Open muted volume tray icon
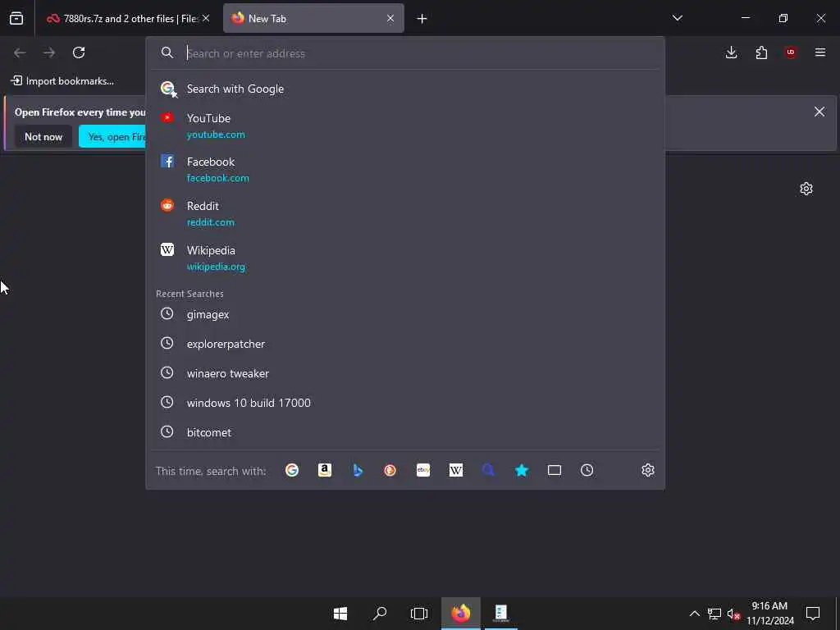 (x=734, y=614)
